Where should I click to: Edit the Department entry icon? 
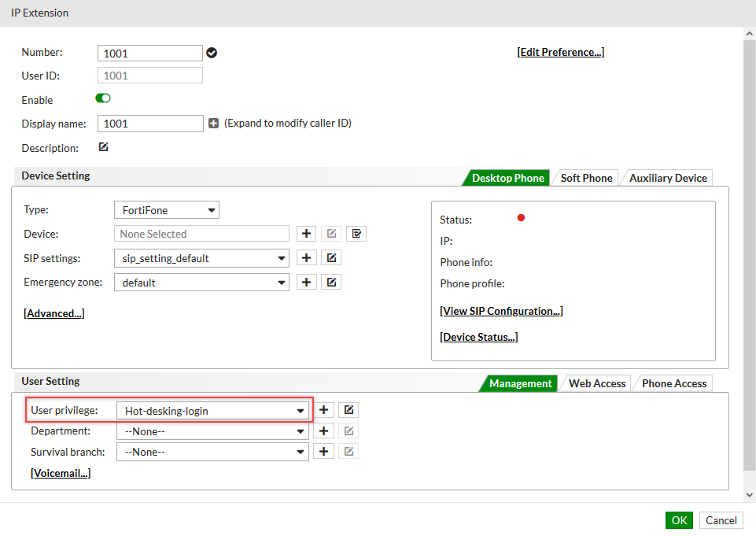point(348,431)
